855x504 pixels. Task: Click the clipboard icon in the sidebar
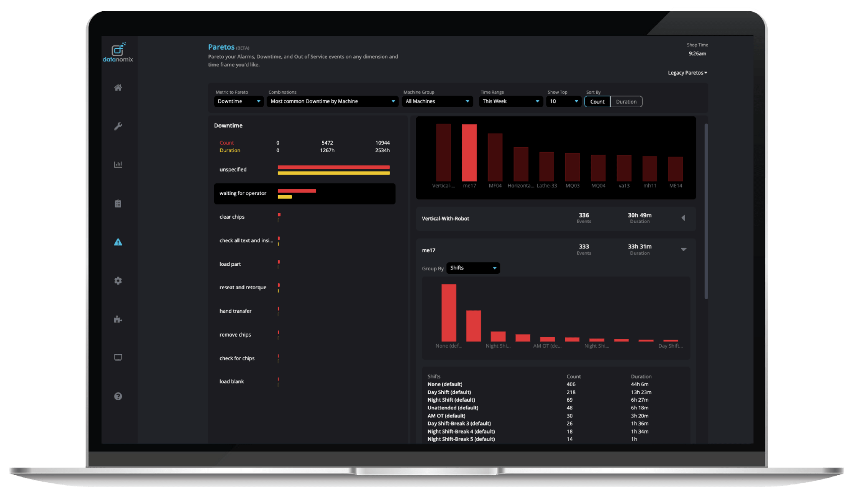click(118, 203)
